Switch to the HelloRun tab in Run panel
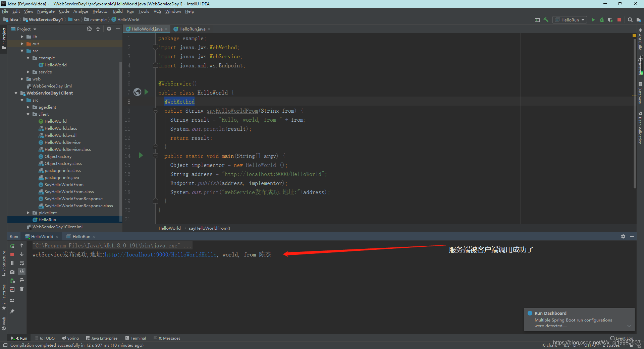 pos(81,237)
